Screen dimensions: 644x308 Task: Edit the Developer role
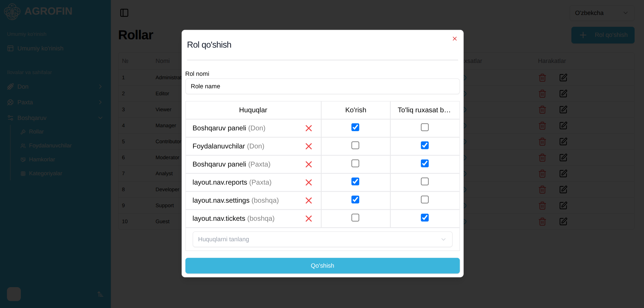(x=563, y=189)
